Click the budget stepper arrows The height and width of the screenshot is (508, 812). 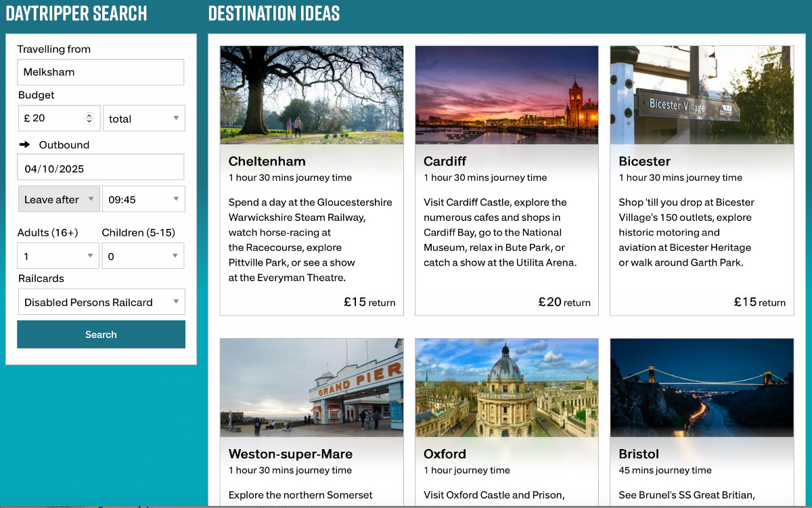(89, 119)
